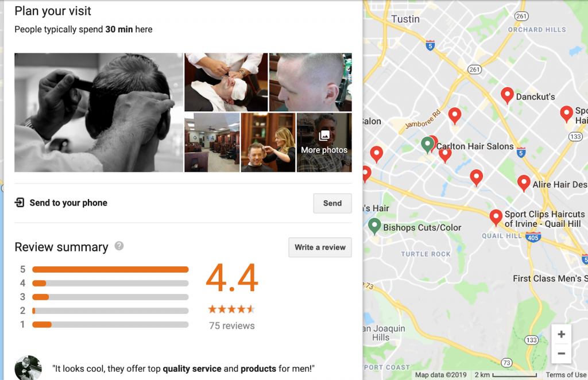Click the Review summary help question icon
This screenshot has height=380, width=588.
[x=119, y=246]
